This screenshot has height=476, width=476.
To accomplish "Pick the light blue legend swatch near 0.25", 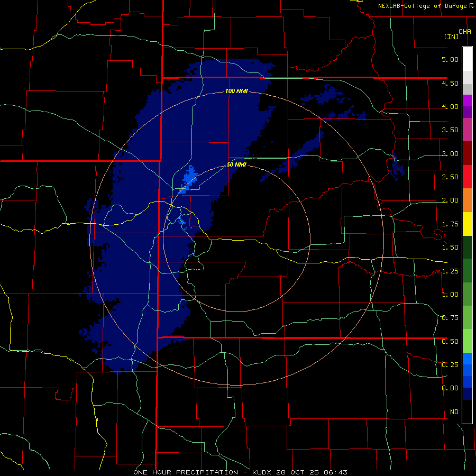I will pos(467,359).
